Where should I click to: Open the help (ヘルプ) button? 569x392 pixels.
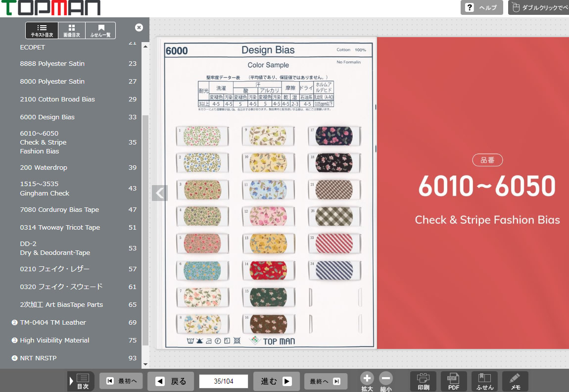pos(481,7)
